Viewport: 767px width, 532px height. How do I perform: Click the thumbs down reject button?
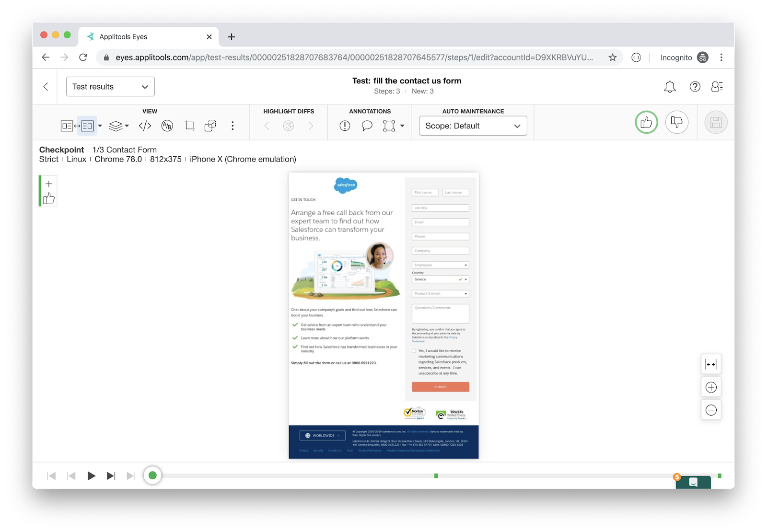[676, 123]
